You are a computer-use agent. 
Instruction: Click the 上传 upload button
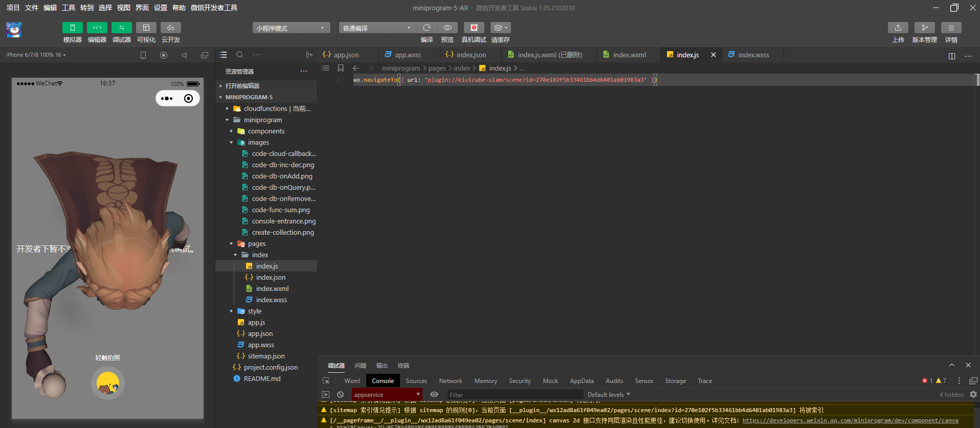tap(898, 28)
